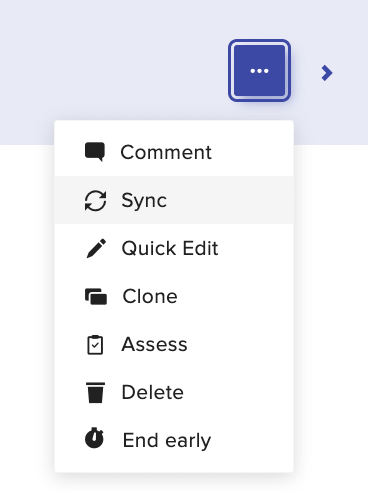The height and width of the screenshot is (492, 368).
Task: Choose the End early text label
Action: pyautogui.click(x=167, y=441)
